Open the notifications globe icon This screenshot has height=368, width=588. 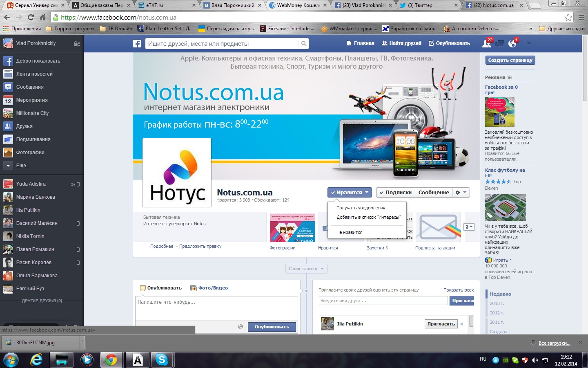click(x=512, y=43)
